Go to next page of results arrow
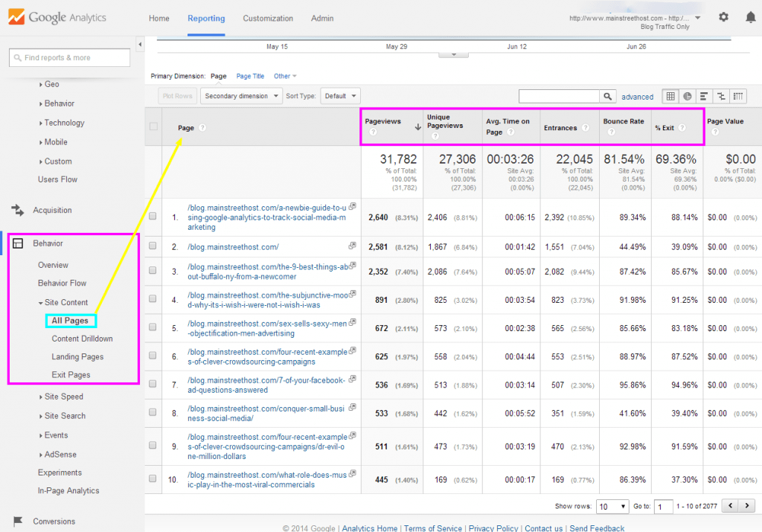This screenshot has width=762, height=532. 748,504
